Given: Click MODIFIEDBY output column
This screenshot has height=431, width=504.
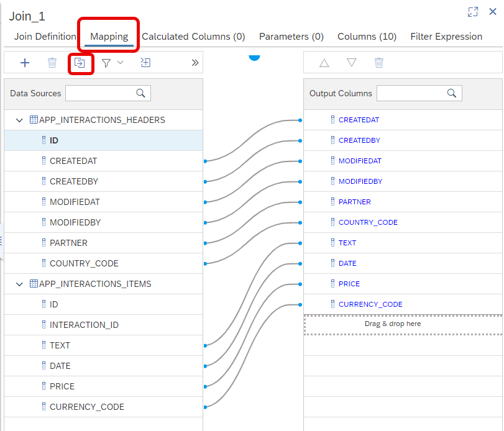Looking at the screenshot, I should (403, 181).
